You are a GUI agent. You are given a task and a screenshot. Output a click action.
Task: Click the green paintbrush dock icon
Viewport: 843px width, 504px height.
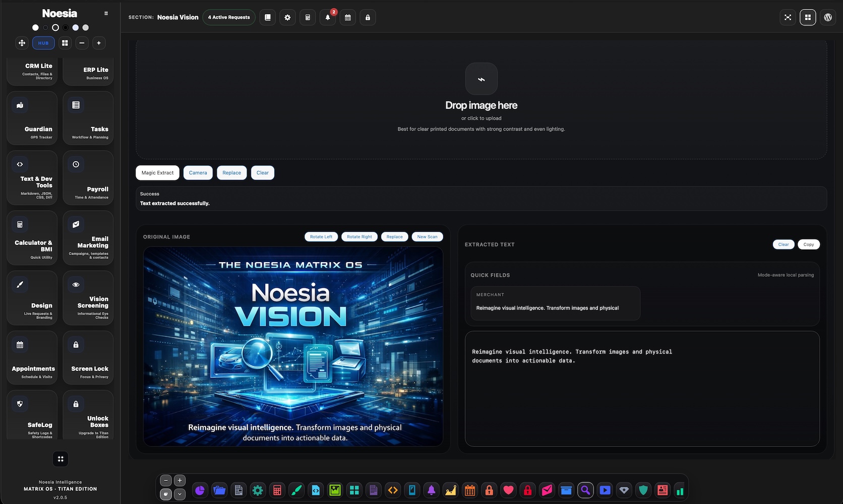tap(296, 490)
